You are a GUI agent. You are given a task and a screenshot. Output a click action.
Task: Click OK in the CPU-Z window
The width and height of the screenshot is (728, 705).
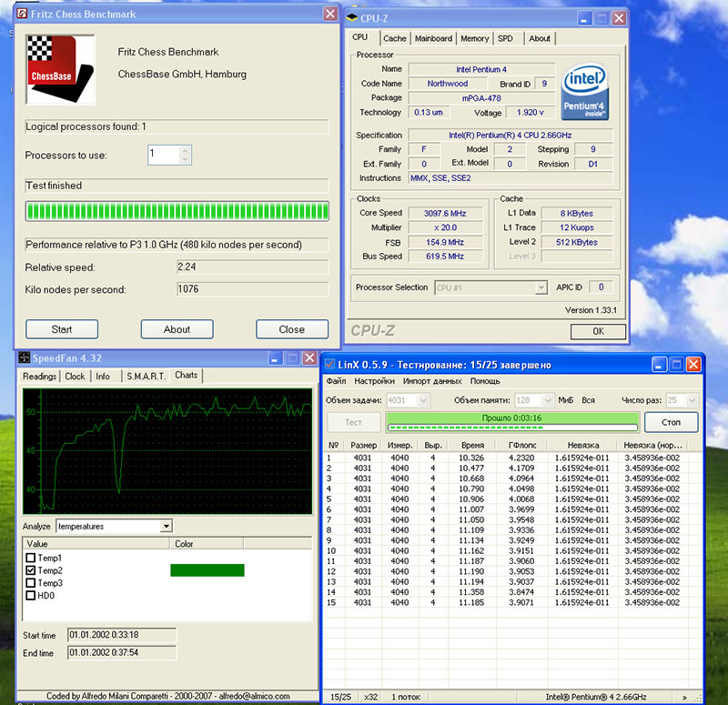point(598,331)
